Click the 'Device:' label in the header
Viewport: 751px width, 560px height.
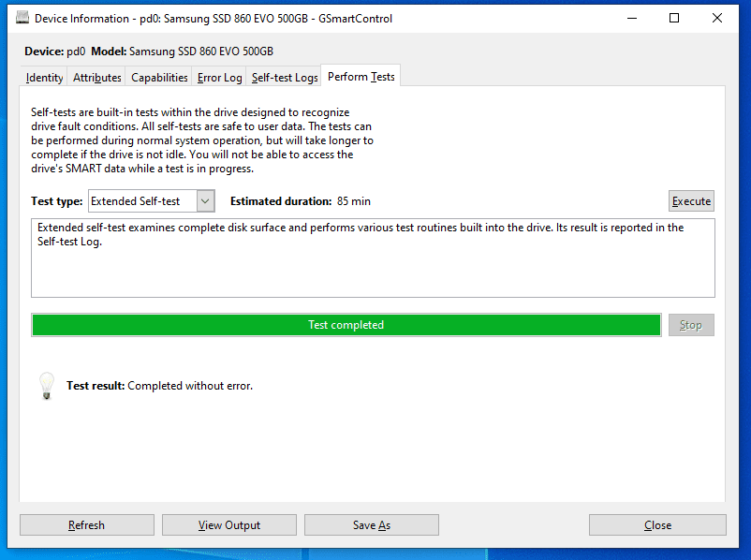click(x=44, y=52)
